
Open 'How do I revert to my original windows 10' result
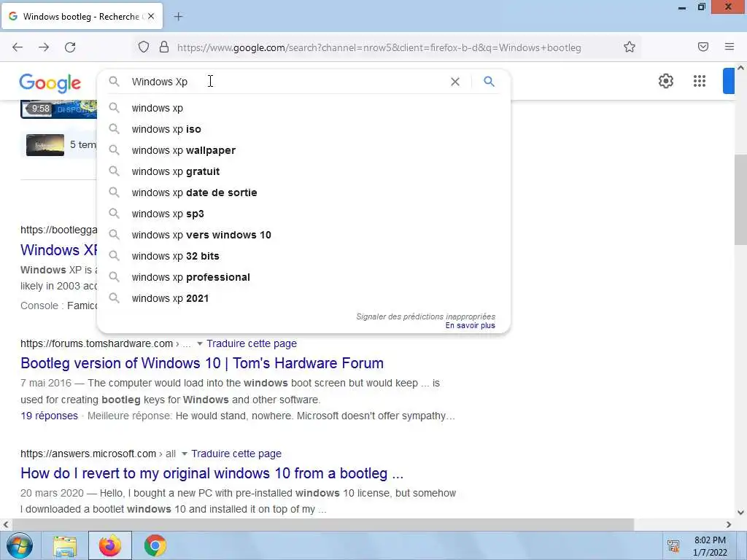212,473
